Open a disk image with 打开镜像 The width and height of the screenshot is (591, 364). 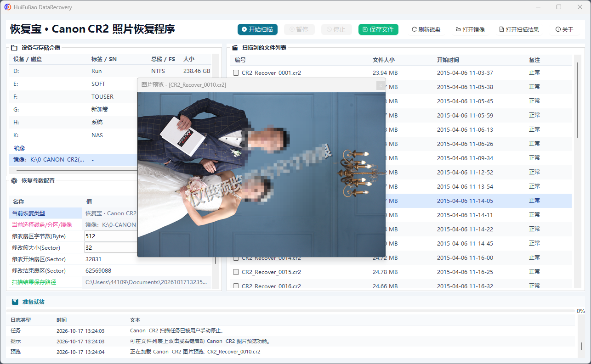pyautogui.click(x=470, y=29)
